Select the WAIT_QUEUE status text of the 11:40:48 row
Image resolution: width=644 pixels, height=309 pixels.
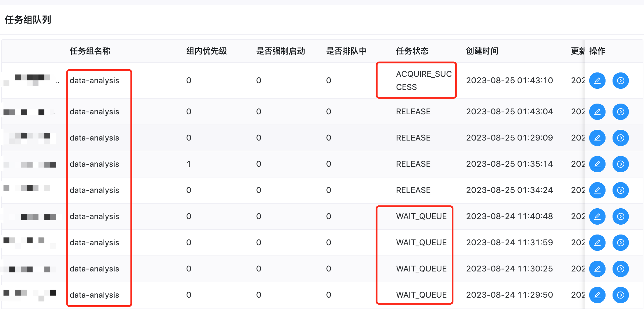421,216
